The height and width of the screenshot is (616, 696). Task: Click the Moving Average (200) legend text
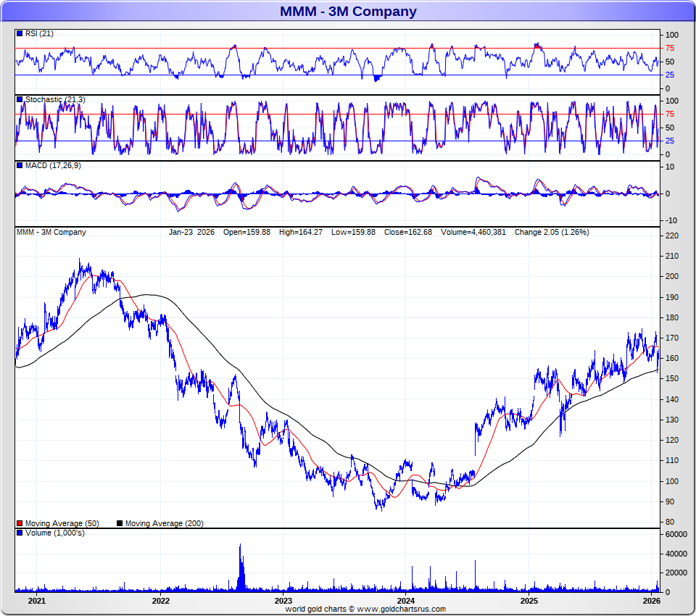[x=165, y=523]
